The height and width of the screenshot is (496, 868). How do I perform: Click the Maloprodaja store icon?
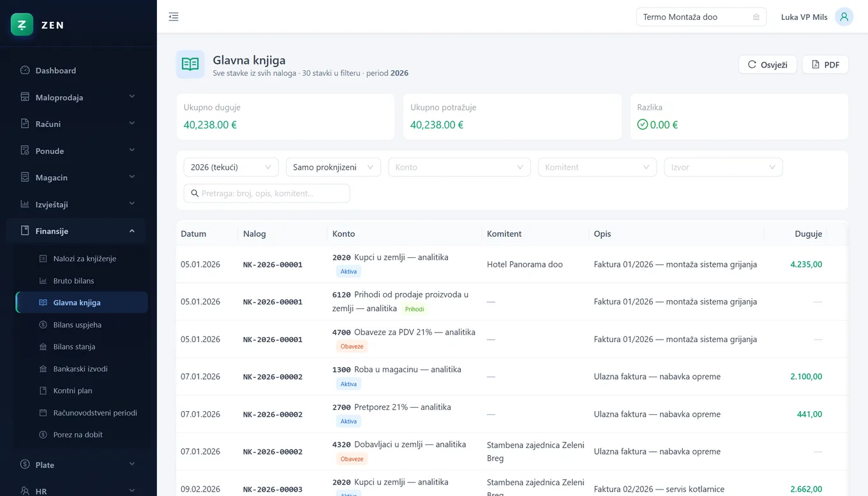coord(25,97)
